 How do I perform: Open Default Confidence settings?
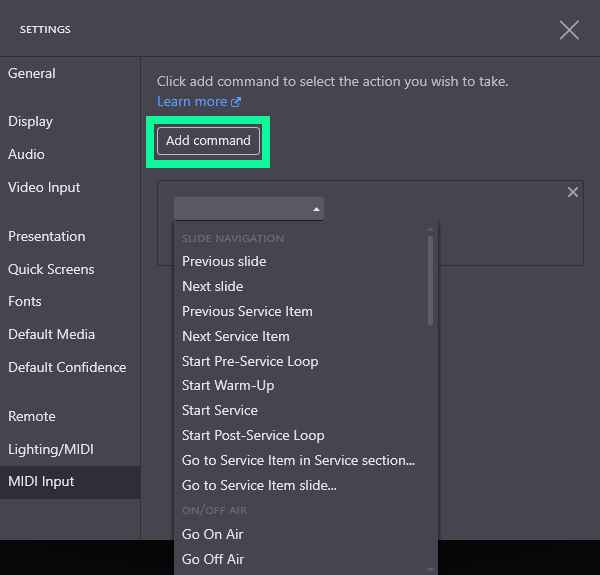pyautogui.click(x=67, y=367)
